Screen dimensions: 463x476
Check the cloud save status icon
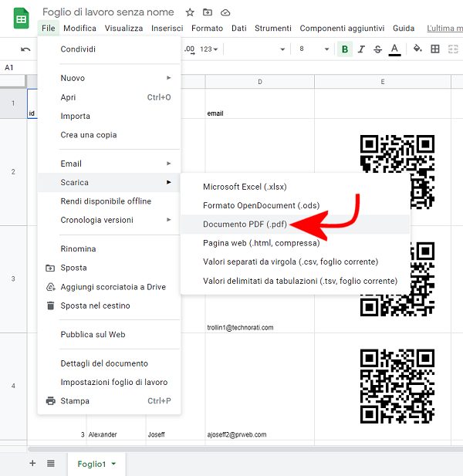click(x=225, y=13)
